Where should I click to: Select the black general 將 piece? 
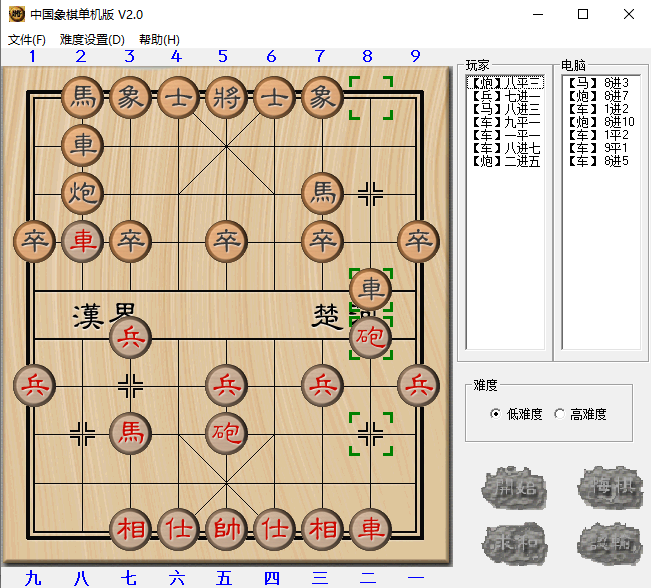click(x=226, y=97)
